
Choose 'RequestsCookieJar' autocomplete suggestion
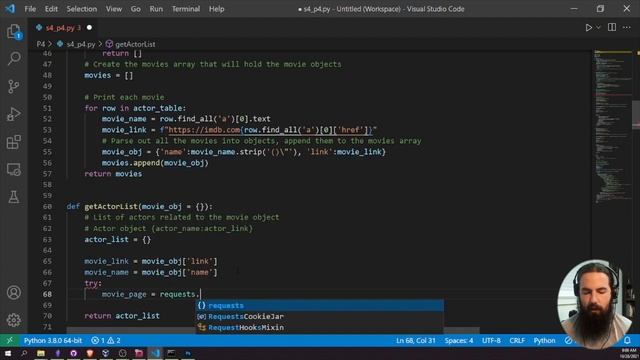coord(320,316)
